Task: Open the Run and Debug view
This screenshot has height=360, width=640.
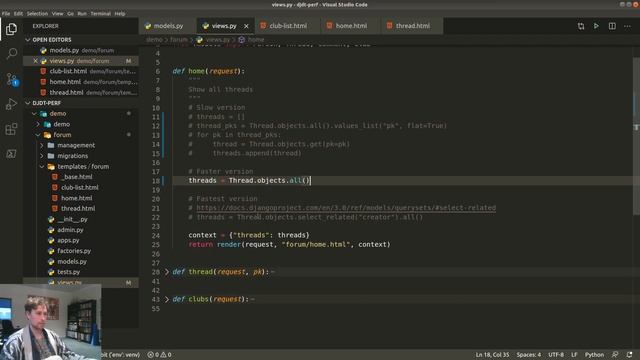Action: 11,104
